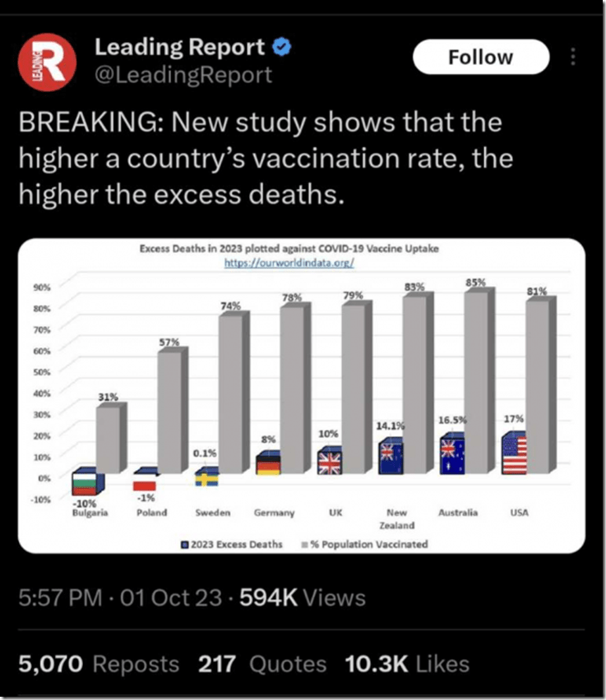Click the Australia flag bar
This screenshot has width=606, height=700.
tap(453, 455)
